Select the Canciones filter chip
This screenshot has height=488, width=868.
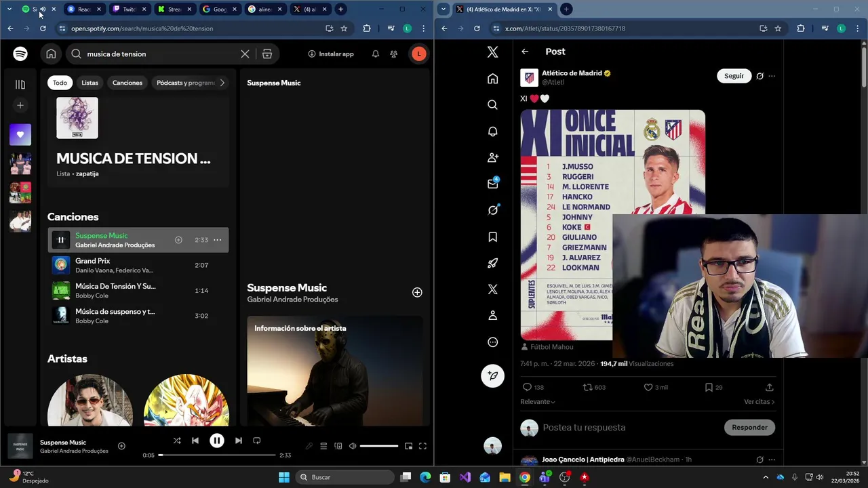127,83
